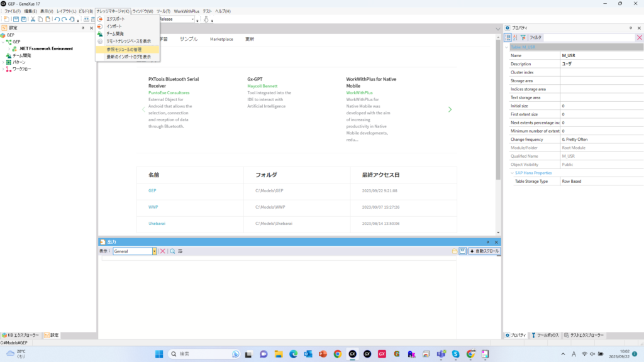
Task: Click the red X clear icon in the output panel
Action: pyautogui.click(x=162, y=251)
